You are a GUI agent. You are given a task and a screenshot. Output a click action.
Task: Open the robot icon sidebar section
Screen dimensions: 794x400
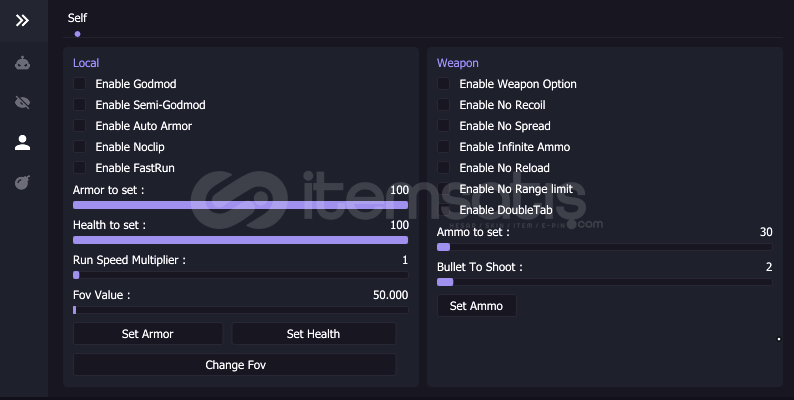22,63
